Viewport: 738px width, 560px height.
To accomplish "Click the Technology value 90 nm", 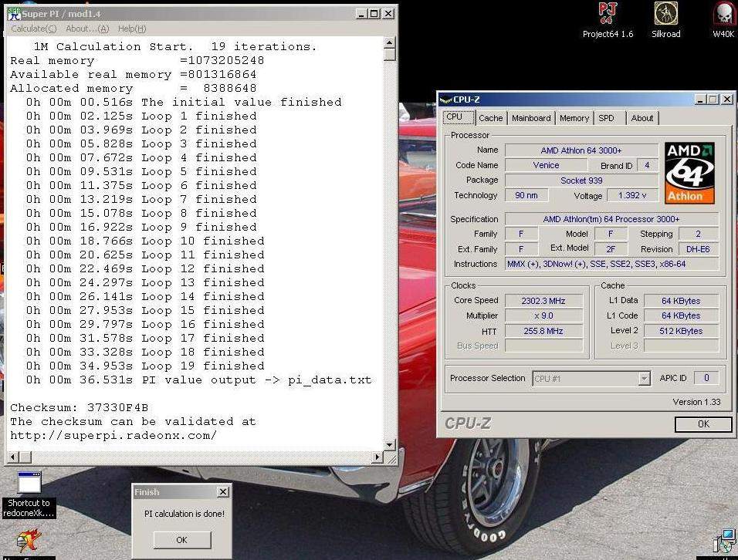I will (x=526, y=195).
